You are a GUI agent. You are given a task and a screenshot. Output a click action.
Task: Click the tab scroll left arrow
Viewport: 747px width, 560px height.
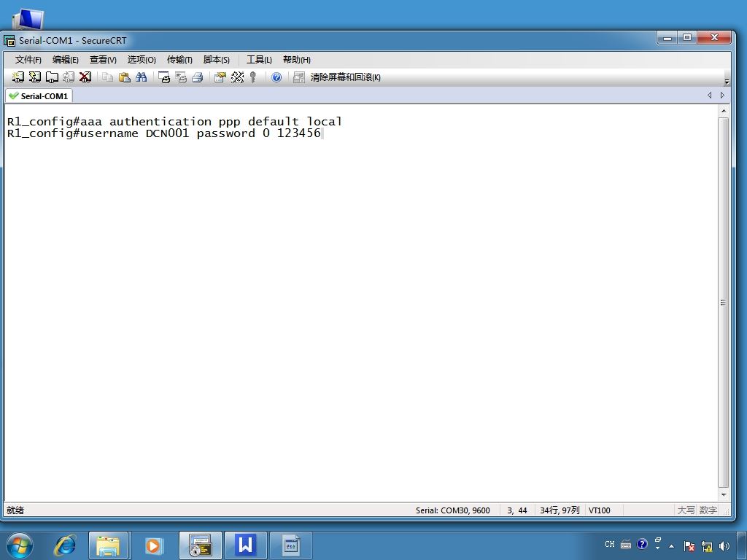[709, 96]
